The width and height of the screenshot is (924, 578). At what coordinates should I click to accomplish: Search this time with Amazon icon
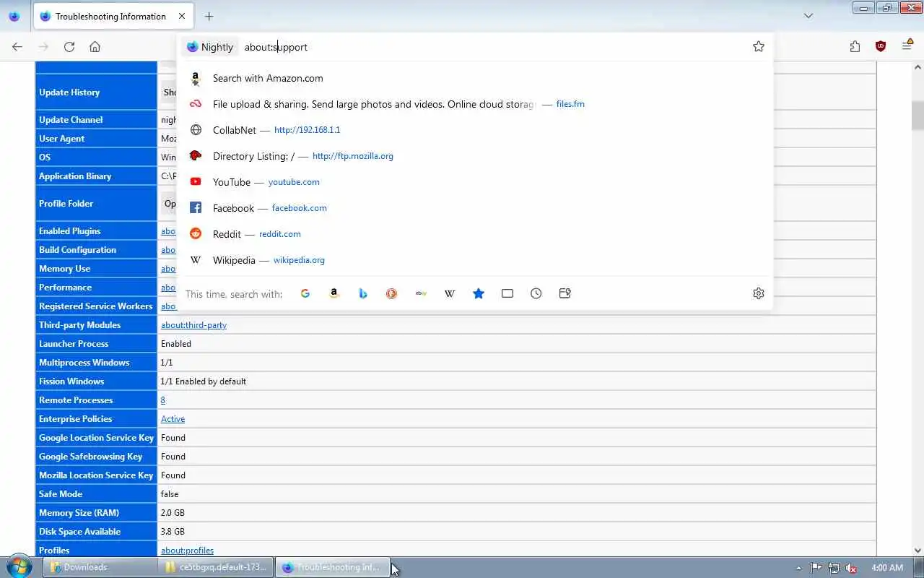334,293
